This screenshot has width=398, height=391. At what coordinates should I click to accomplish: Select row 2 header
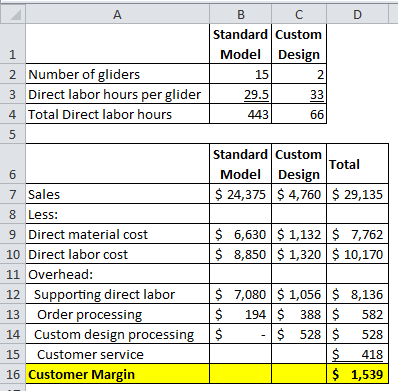13,74
